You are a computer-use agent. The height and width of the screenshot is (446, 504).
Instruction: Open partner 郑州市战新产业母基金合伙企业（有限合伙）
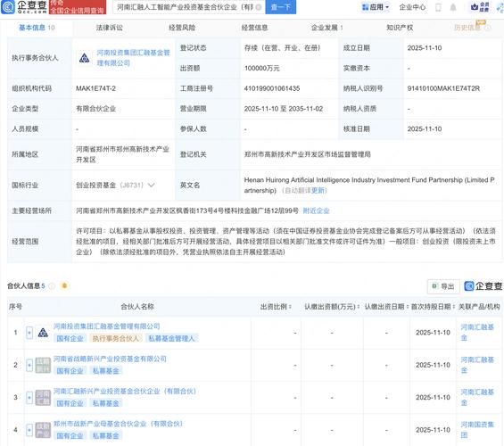(x=118, y=424)
